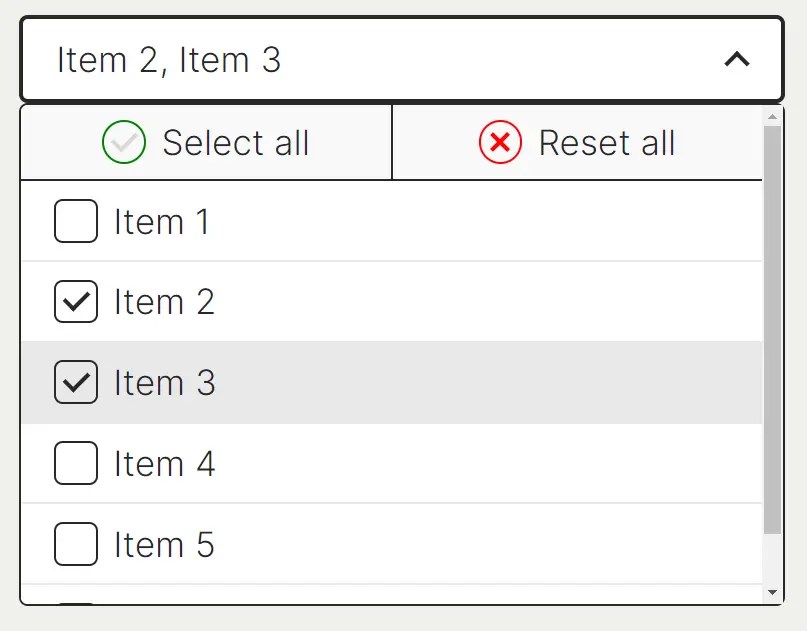Click the highlighted Item 3 row label
This screenshot has height=631, width=807.
point(165,383)
